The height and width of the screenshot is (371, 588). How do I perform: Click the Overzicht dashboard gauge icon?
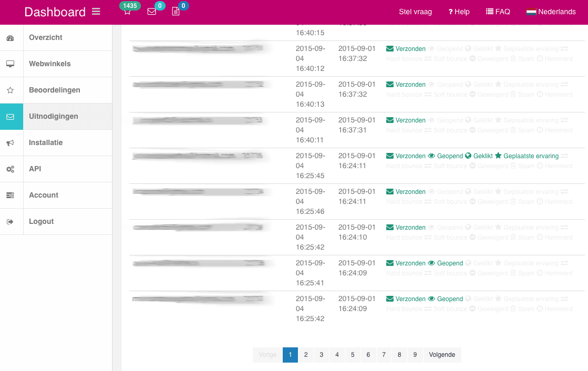click(x=11, y=38)
